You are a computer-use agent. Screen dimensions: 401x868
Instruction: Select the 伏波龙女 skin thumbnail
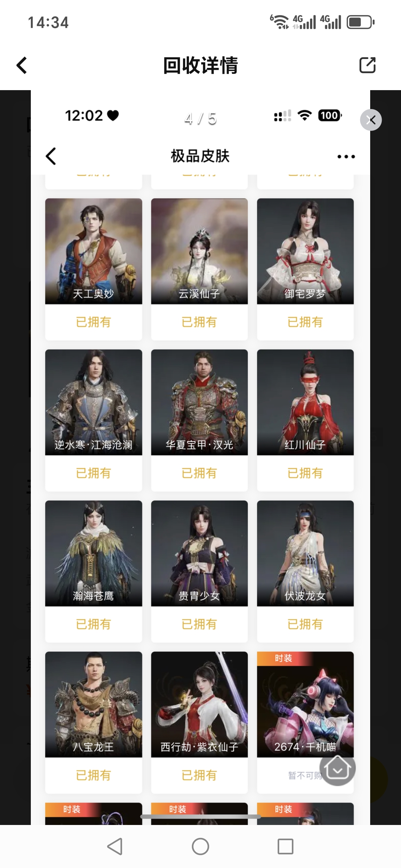[x=305, y=553]
